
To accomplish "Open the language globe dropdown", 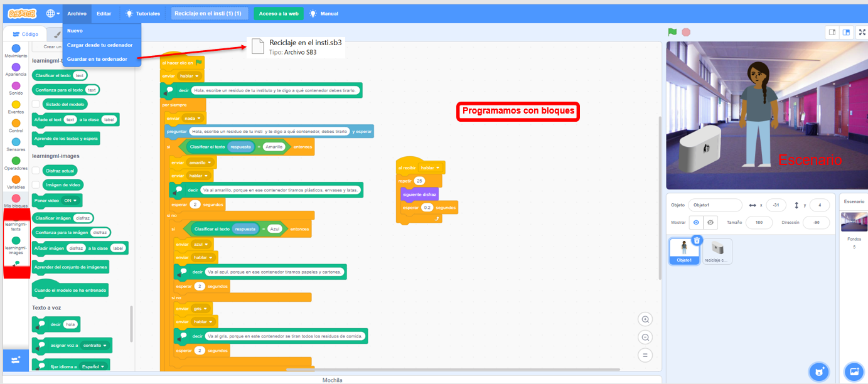I will [x=53, y=13].
